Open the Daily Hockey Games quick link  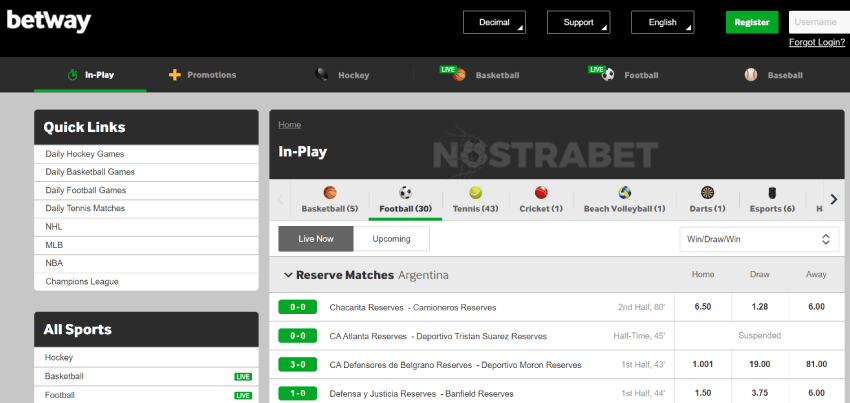(x=146, y=154)
